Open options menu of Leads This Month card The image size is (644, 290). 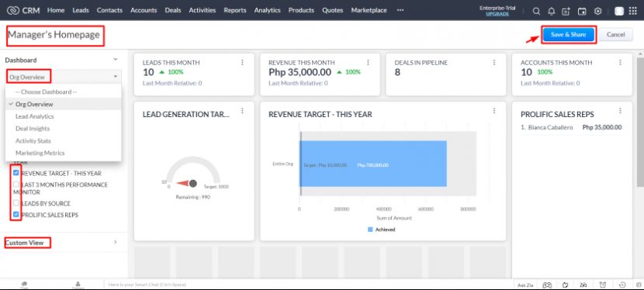tap(242, 62)
